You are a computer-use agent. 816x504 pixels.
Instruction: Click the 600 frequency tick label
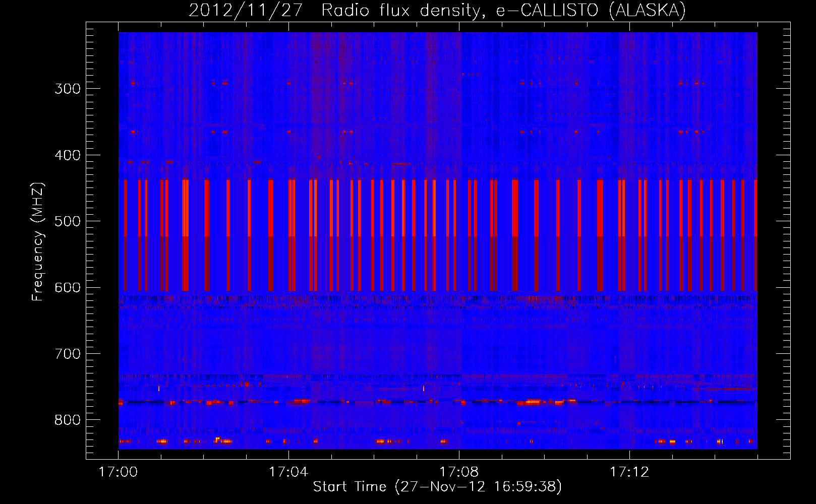[68, 288]
